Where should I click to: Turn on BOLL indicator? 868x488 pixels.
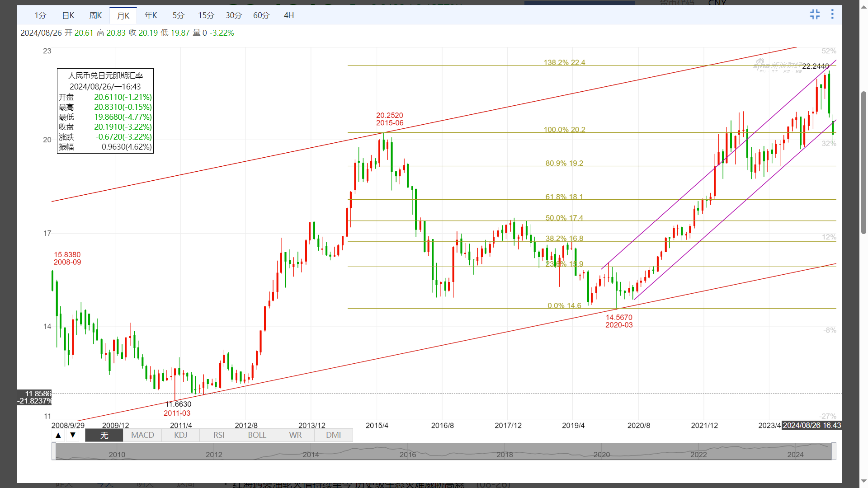point(257,435)
